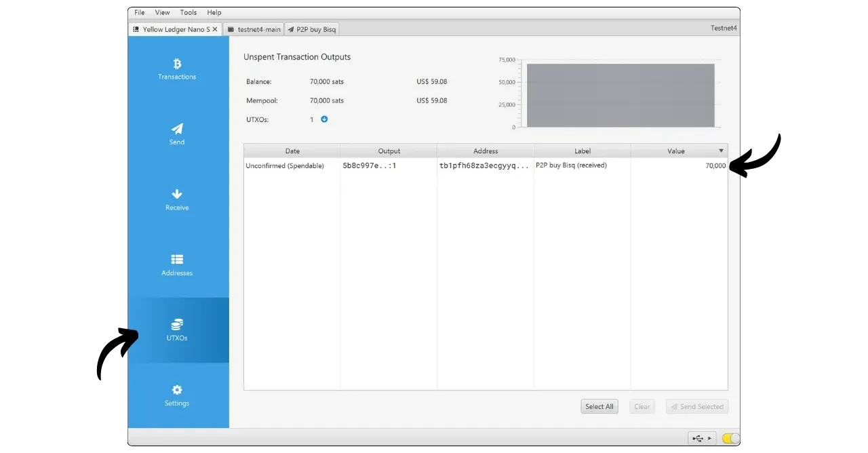Select the UTXOs sidebar item
Image resolution: width=868 pixels, height=453 pixels.
point(177,330)
